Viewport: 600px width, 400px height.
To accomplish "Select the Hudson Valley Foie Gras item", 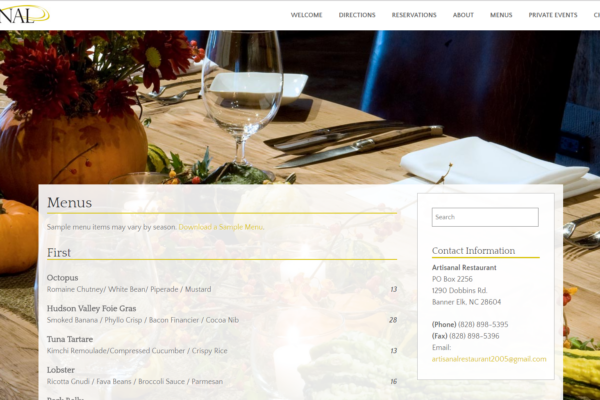I will 91,308.
